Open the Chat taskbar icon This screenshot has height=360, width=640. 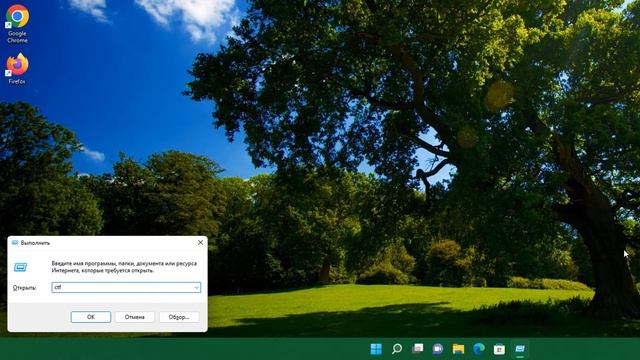click(x=438, y=349)
